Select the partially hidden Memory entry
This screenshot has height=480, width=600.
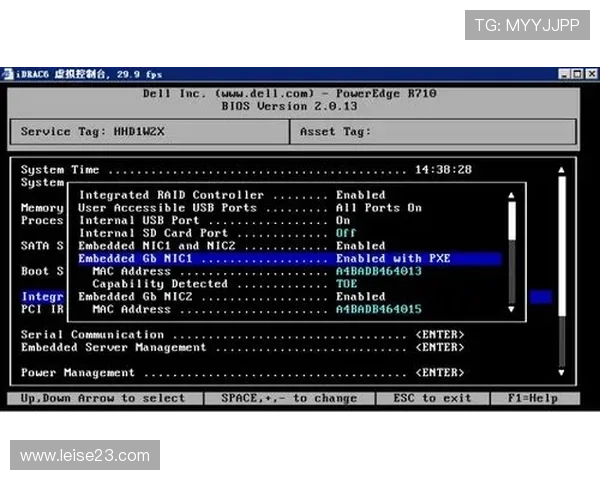pyautogui.click(x=42, y=207)
